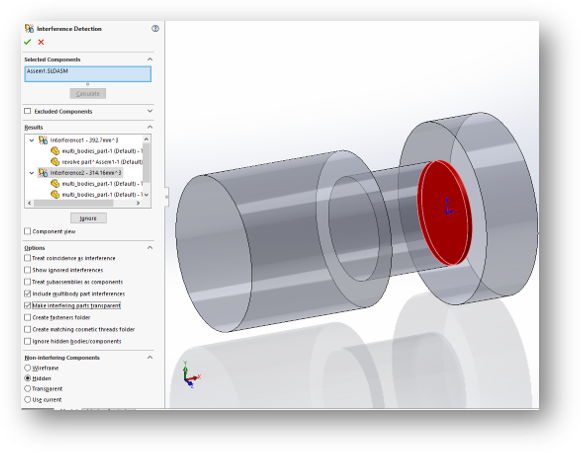The width and height of the screenshot is (581, 452).
Task: Click icon of first multi_bodies_part-1 under Interference1
Action: (55, 151)
